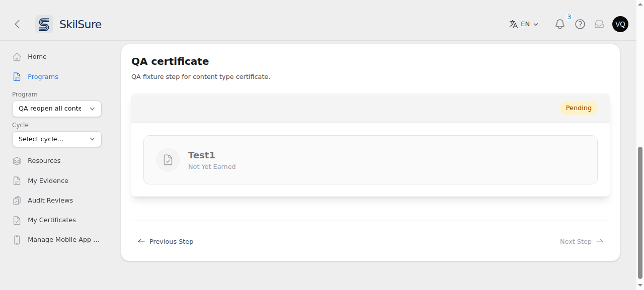Click the Next Step right arrow icon
The height and width of the screenshot is (290, 644).
click(x=600, y=242)
